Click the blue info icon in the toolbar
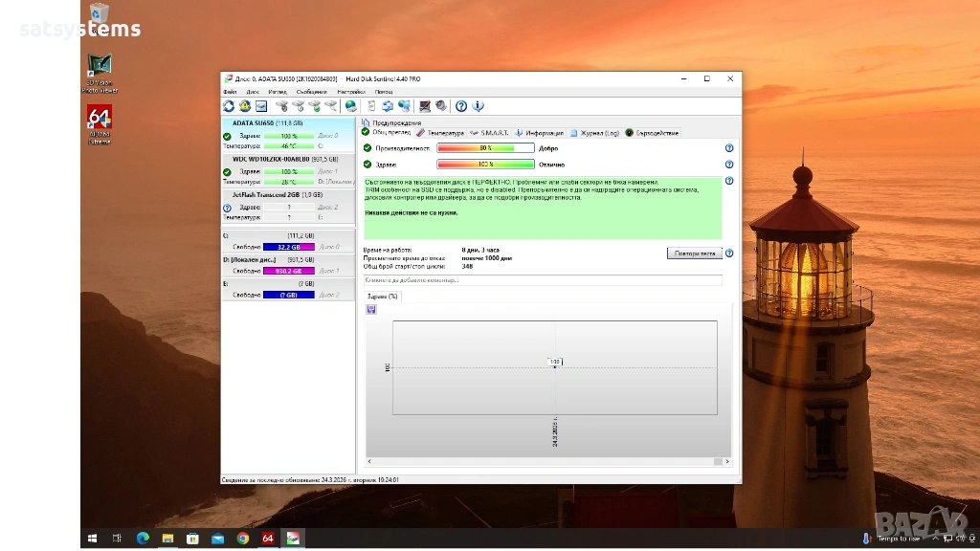The width and height of the screenshot is (980, 551). click(x=478, y=106)
